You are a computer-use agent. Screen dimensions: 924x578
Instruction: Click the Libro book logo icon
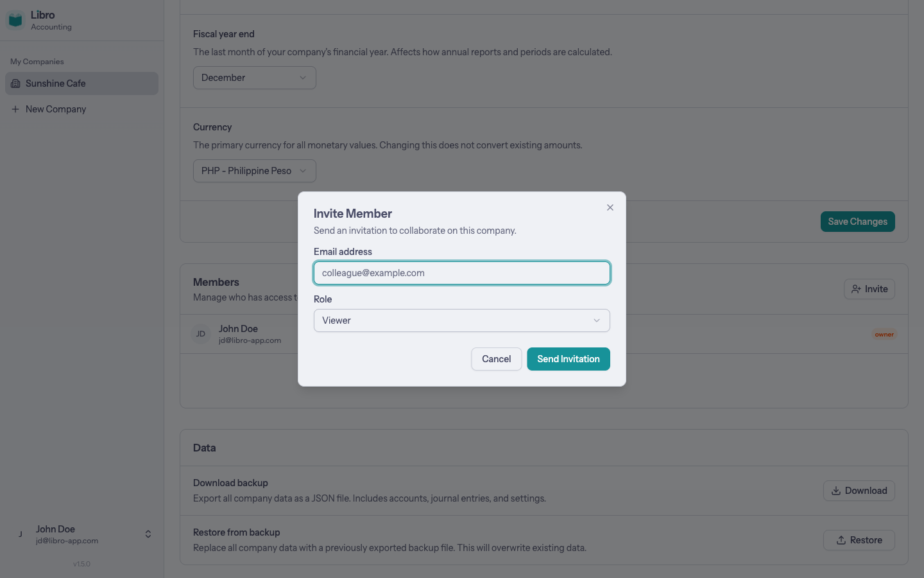pos(15,20)
